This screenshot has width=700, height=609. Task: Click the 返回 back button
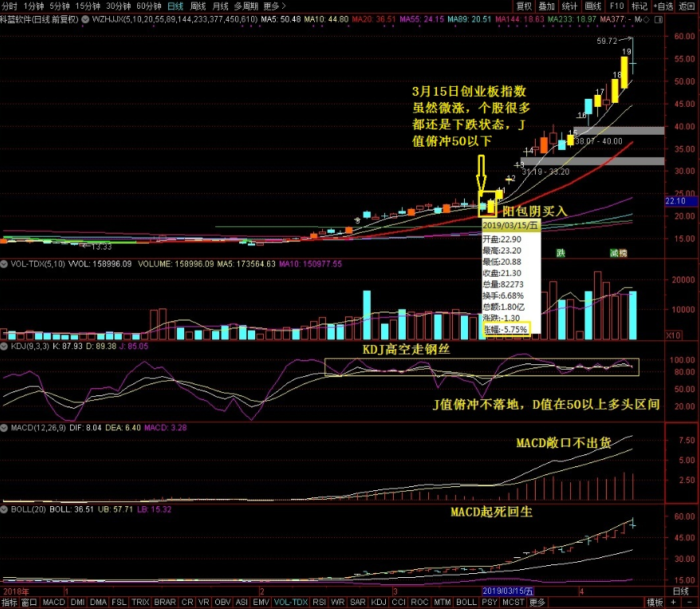click(x=687, y=6)
